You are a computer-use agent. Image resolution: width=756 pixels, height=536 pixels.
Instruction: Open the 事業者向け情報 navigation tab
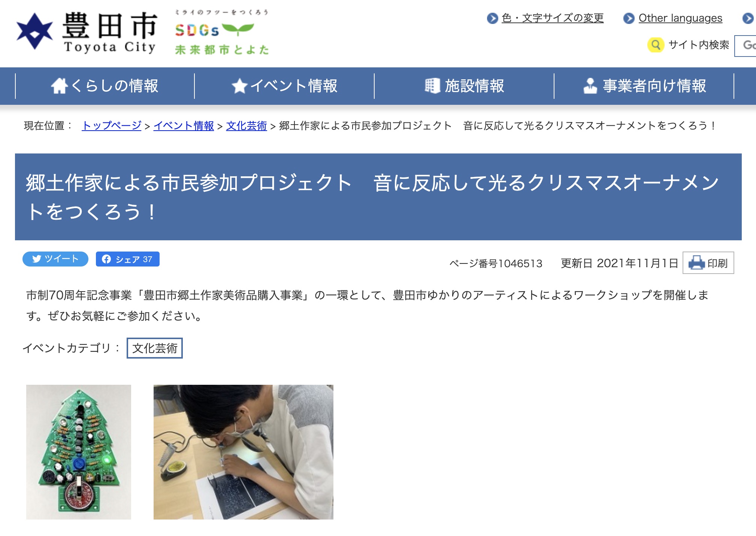coord(644,86)
